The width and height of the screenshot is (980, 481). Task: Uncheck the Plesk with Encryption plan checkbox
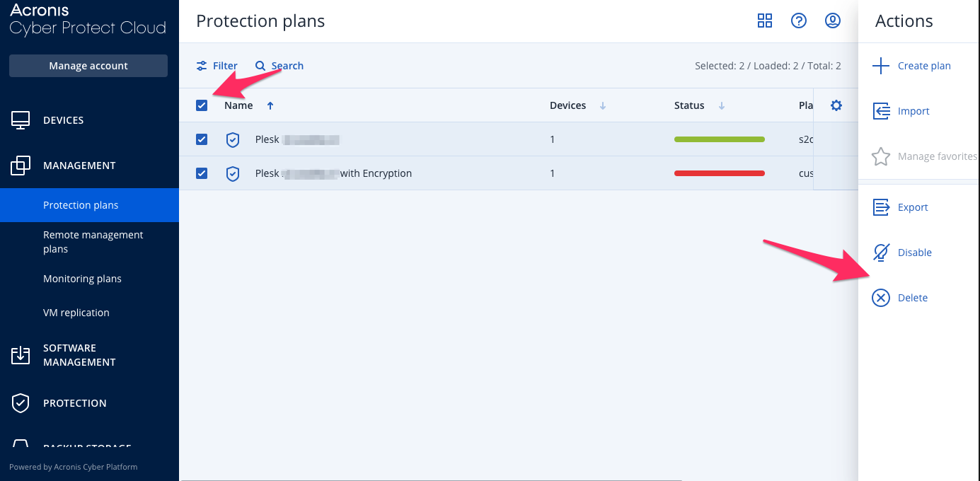pos(202,173)
